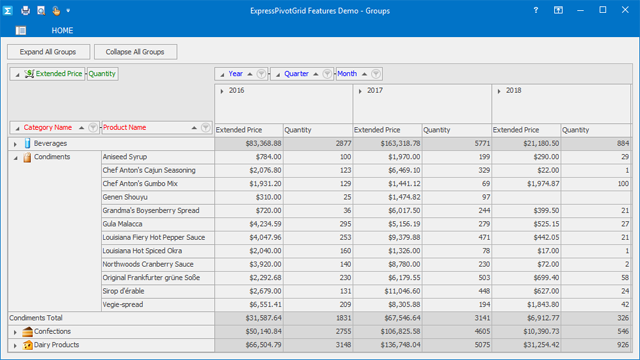Screen dimensions: 640x360
Task: Click the Year field filter icon
Action: (261, 74)
